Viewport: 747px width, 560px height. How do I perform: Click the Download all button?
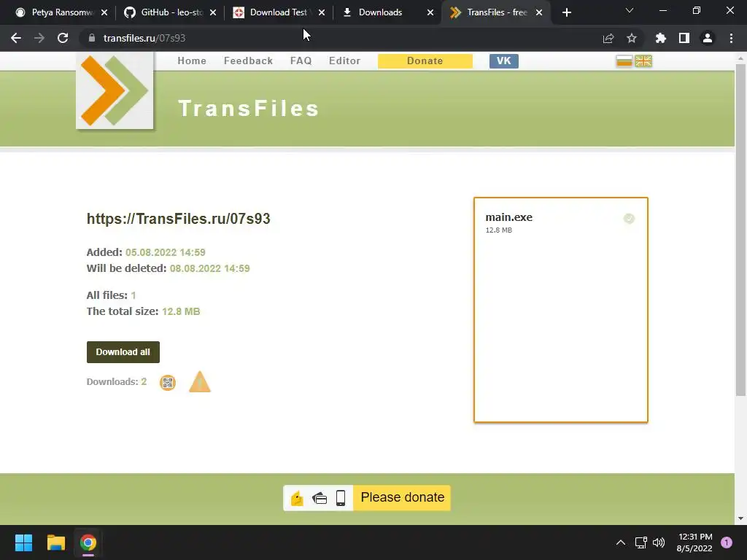pyautogui.click(x=123, y=352)
